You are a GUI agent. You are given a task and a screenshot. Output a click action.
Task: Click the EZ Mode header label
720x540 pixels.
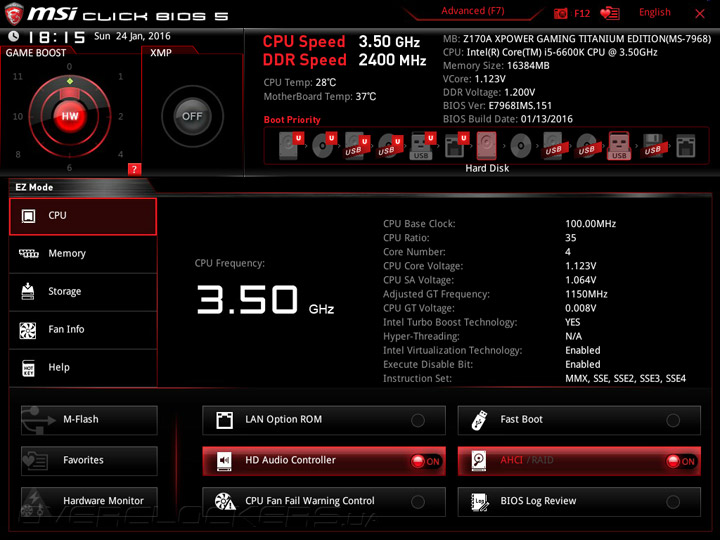point(34,187)
